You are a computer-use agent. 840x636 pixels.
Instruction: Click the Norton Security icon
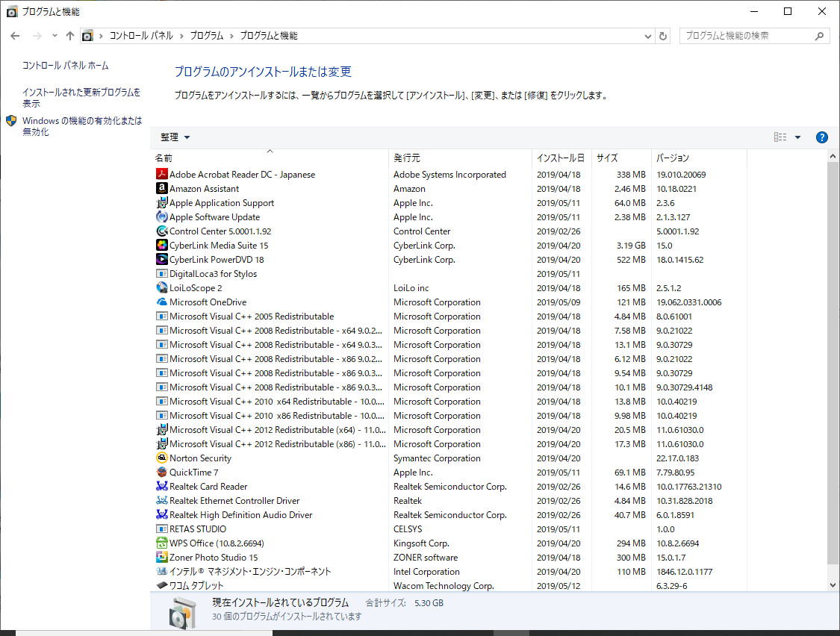pos(162,458)
